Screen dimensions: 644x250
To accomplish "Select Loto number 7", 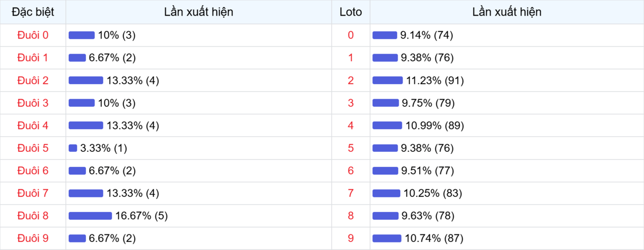I will pos(351,193).
